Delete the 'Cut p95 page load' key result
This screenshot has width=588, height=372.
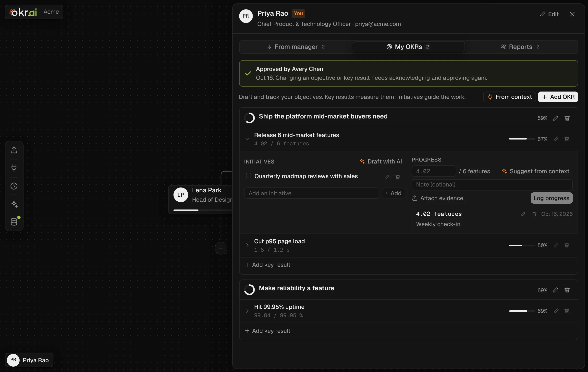[x=567, y=245]
